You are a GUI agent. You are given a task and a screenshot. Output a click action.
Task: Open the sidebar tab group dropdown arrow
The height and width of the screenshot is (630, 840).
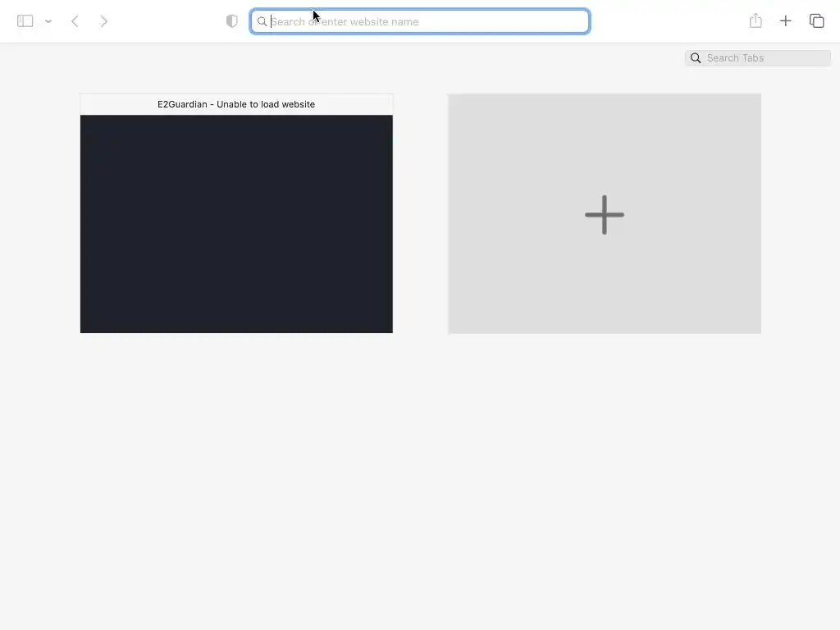pyautogui.click(x=48, y=21)
